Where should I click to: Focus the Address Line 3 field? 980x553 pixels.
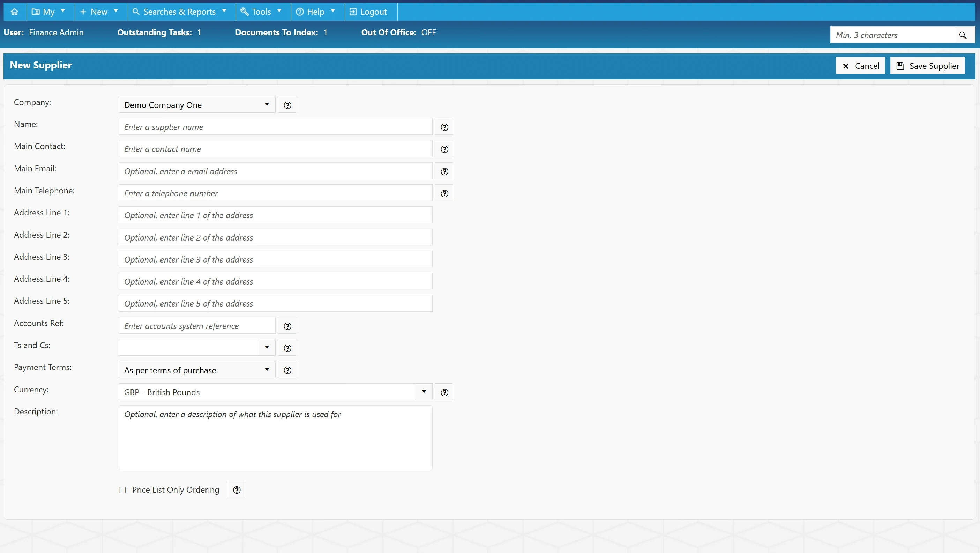tap(275, 259)
